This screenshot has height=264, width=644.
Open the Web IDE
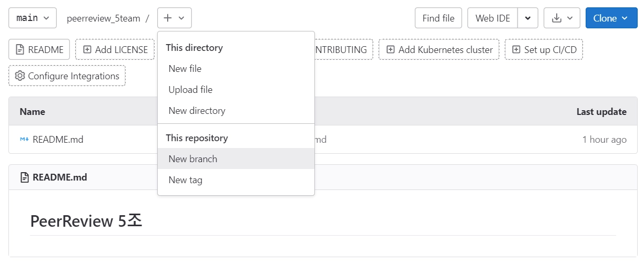pos(493,18)
